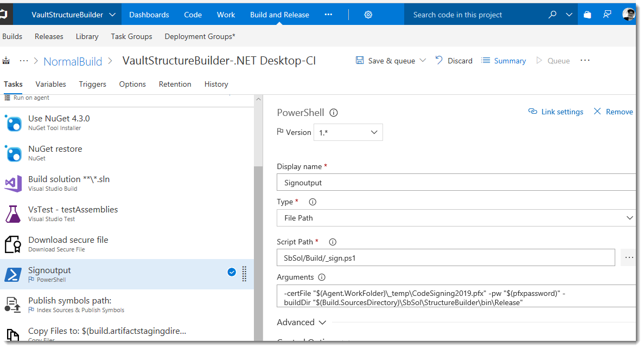Toggle the enabled checkmark on Signoutput

(x=232, y=272)
